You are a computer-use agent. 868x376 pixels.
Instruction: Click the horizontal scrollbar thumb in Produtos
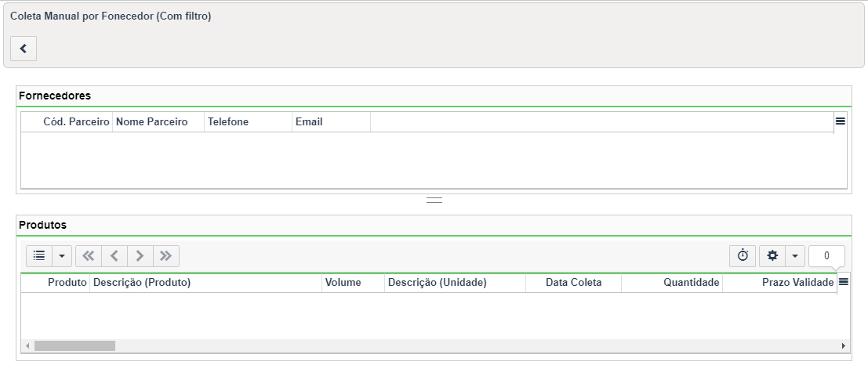point(74,345)
